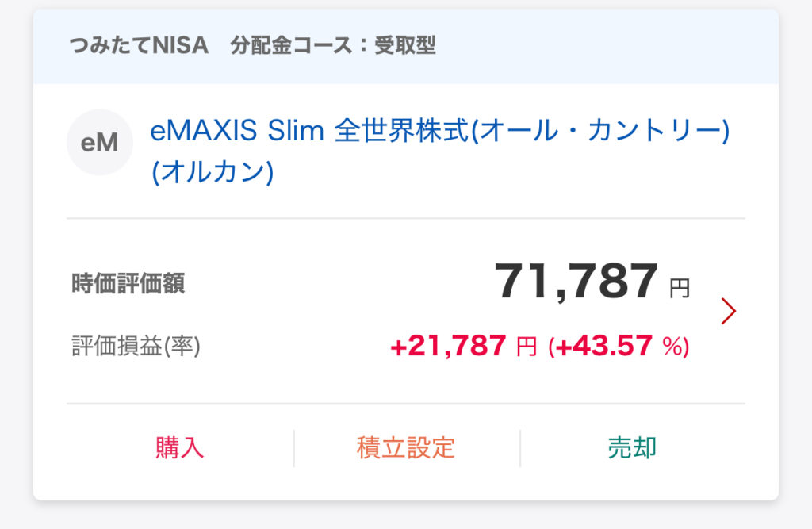Click the 評価損益(率) label

tap(136, 346)
